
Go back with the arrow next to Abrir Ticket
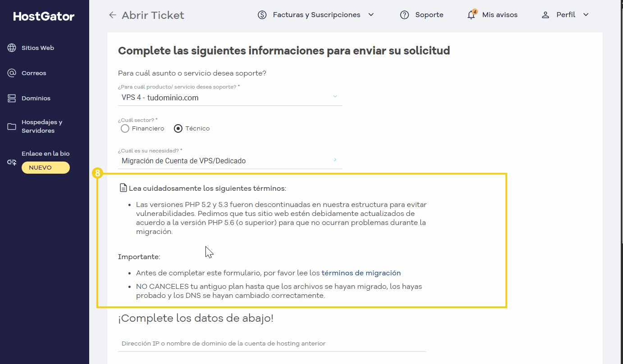(113, 15)
